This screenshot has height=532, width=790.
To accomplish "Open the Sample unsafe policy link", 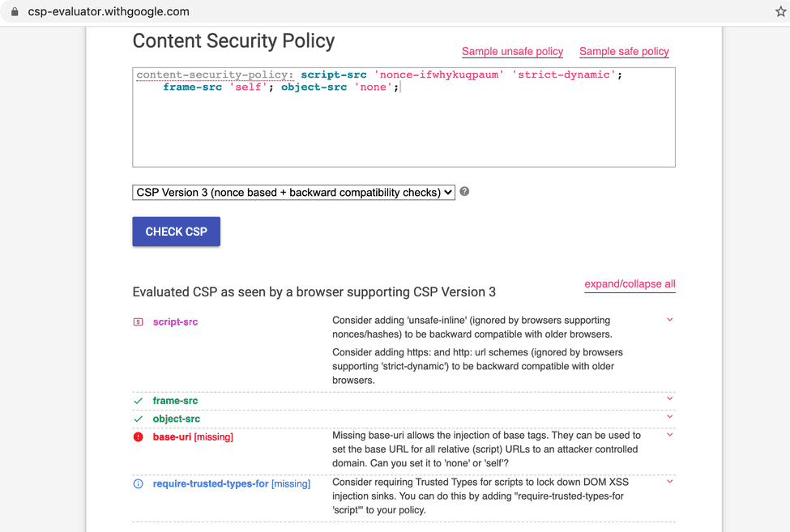I will click(x=512, y=51).
